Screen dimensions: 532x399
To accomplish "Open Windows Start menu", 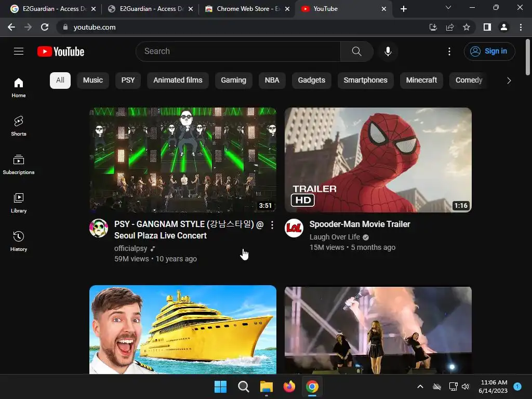I will (220, 387).
